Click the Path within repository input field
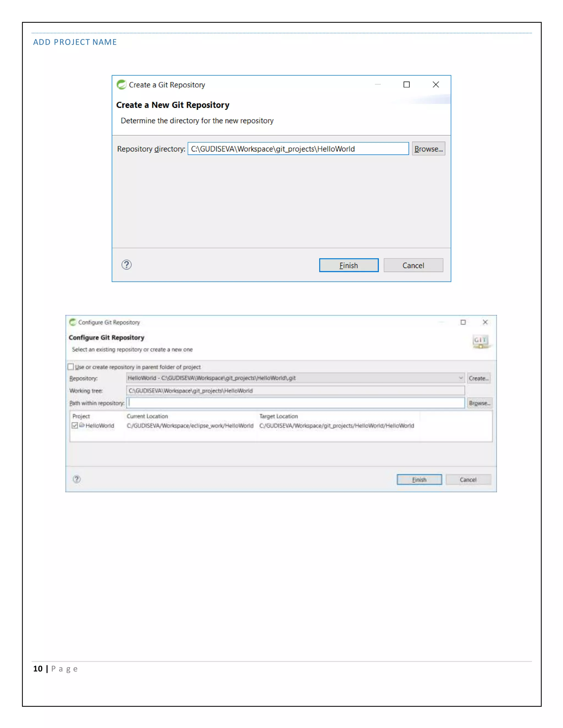563x728 pixels. [295, 403]
